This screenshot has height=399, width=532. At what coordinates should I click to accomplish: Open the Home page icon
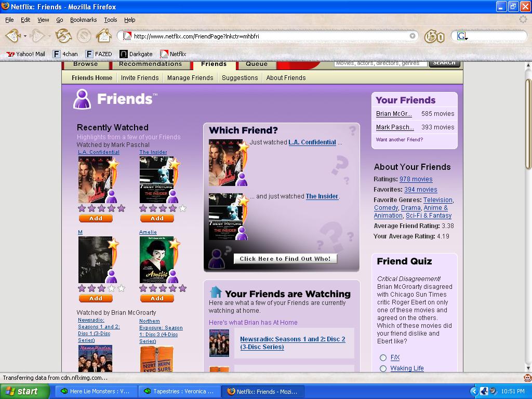[x=104, y=36]
